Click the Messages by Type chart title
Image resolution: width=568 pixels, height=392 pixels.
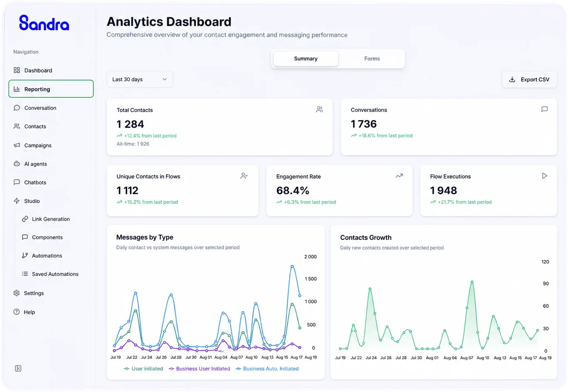pyautogui.click(x=145, y=237)
